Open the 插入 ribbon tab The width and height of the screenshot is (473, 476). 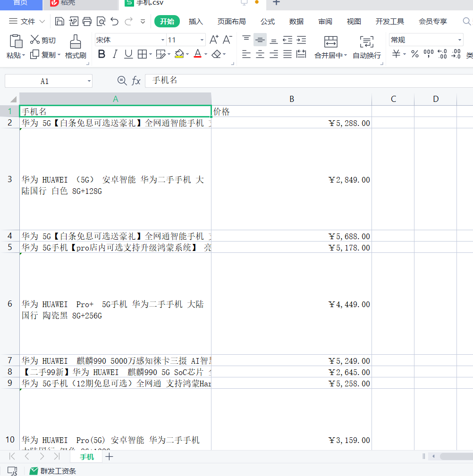[x=195, y=21]
